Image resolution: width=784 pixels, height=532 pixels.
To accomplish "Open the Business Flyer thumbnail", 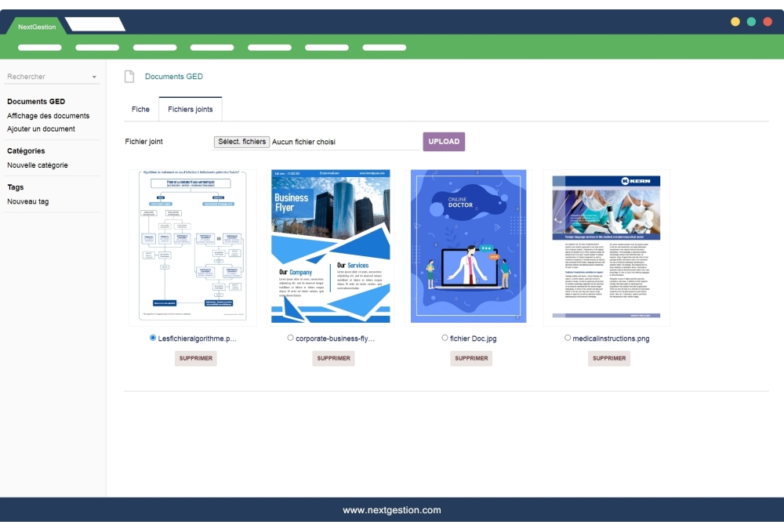I will (x=330, y=246).
